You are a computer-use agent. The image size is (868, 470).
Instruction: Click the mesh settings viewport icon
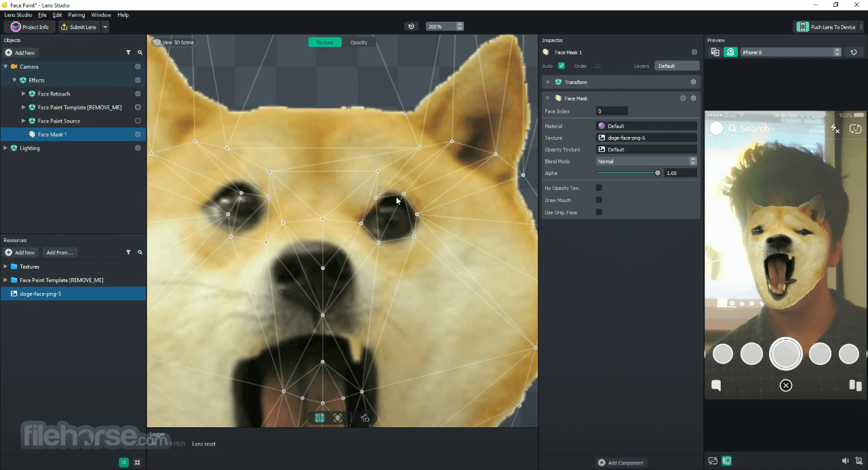(365, 418)
